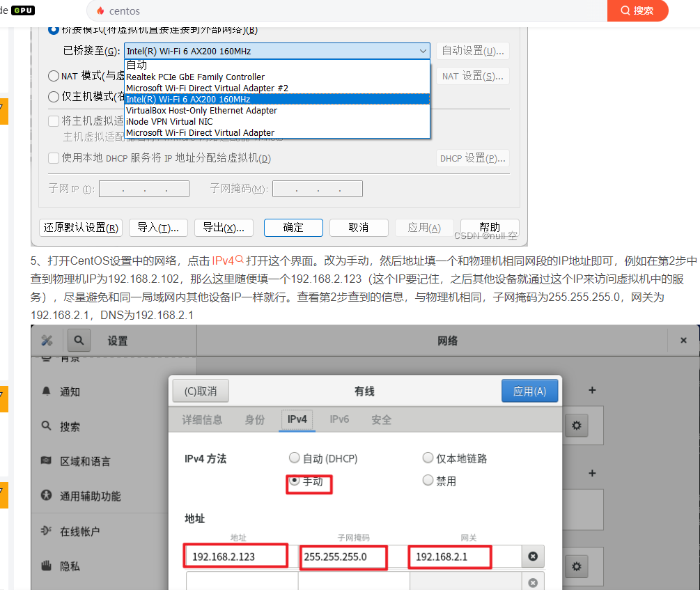Viewport: 700px width, 590px height.
Task: Select 仅本地链路 radio button
Action: click(428, 458)
